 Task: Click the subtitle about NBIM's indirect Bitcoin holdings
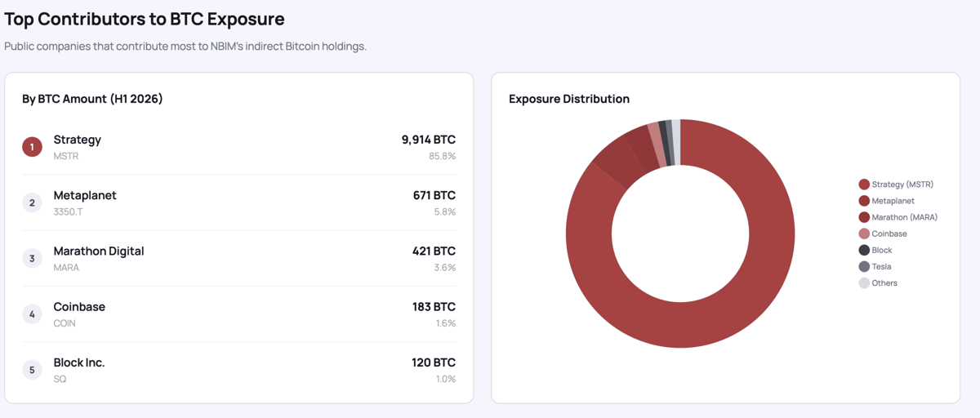point(185,47)
